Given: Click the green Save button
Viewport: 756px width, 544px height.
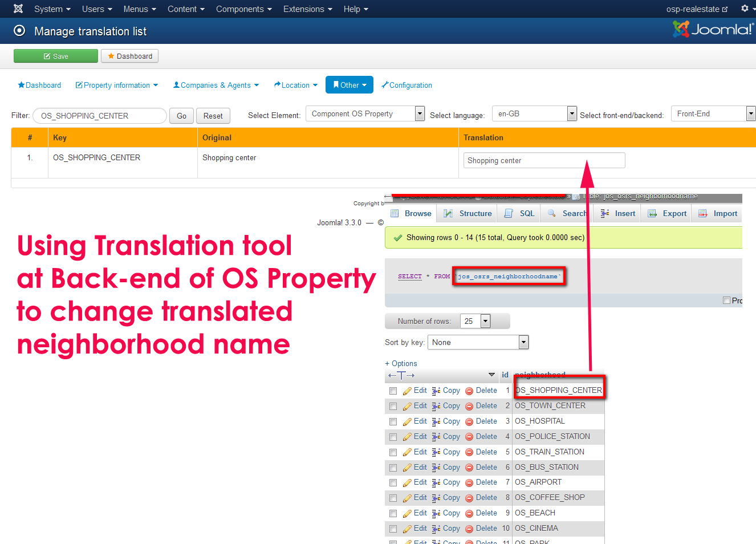Looking at the screenshot, I should 56,56.
